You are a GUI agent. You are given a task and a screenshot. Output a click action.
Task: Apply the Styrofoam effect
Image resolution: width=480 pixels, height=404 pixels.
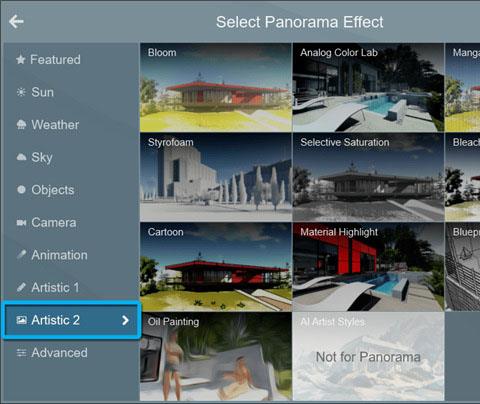click(216, 177)
